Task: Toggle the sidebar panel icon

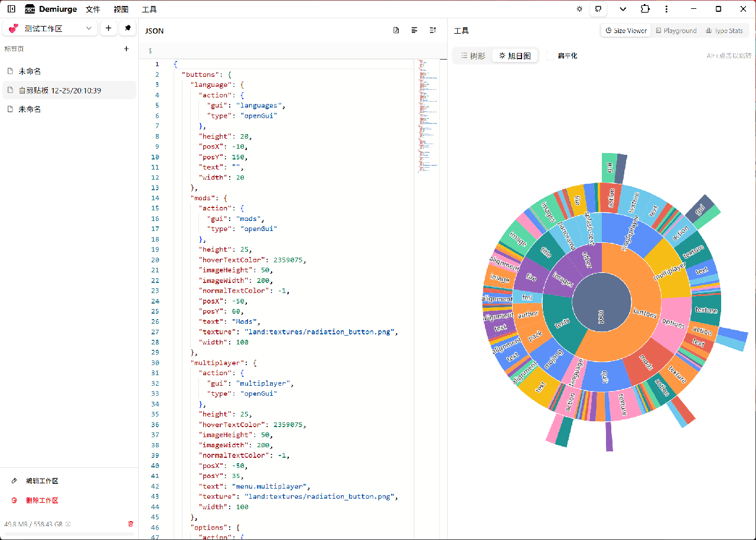Action: (x=11, y=9)
